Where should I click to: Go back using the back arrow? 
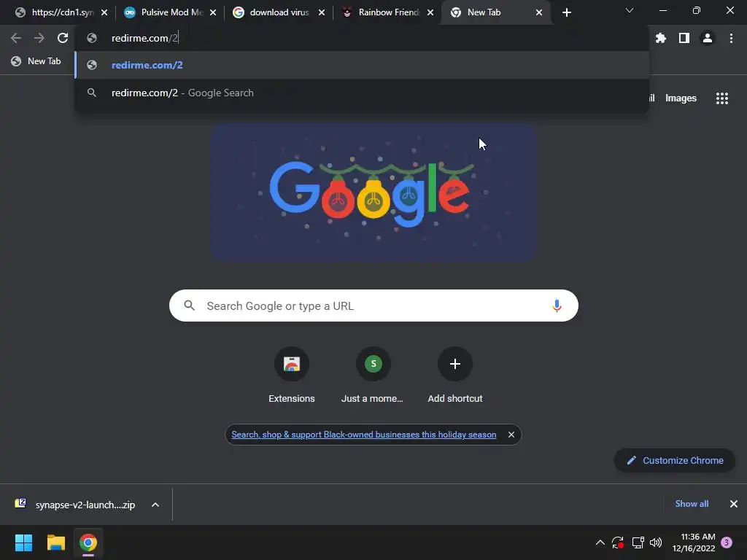(16, 38)
